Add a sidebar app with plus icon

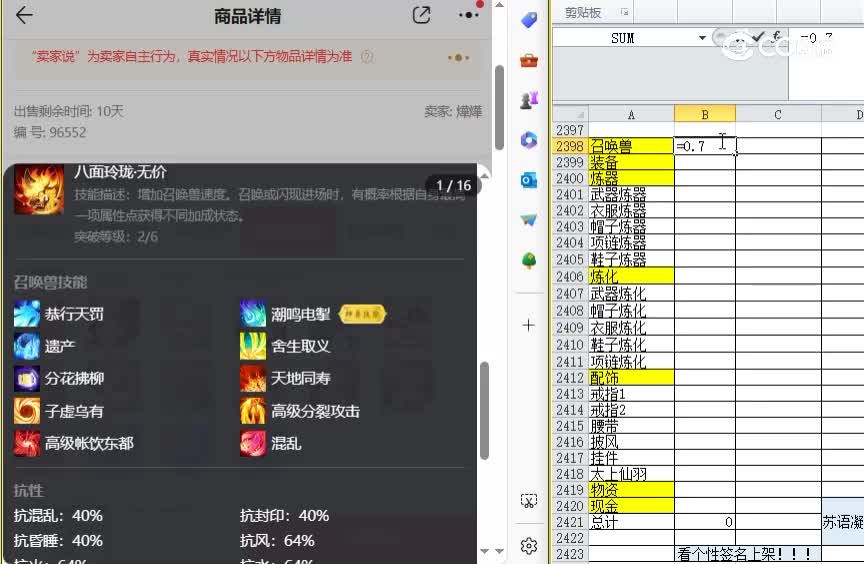(528, 325)
